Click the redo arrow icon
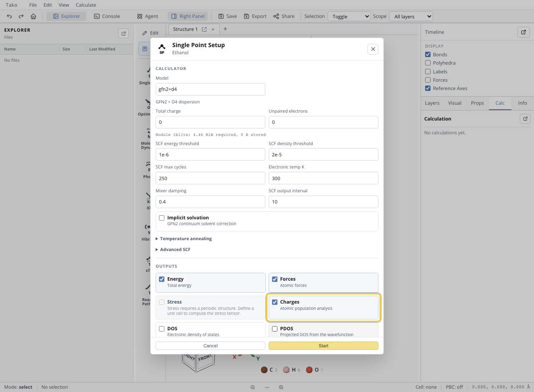Screen dimensions: 534x392 tap(21, 16)
